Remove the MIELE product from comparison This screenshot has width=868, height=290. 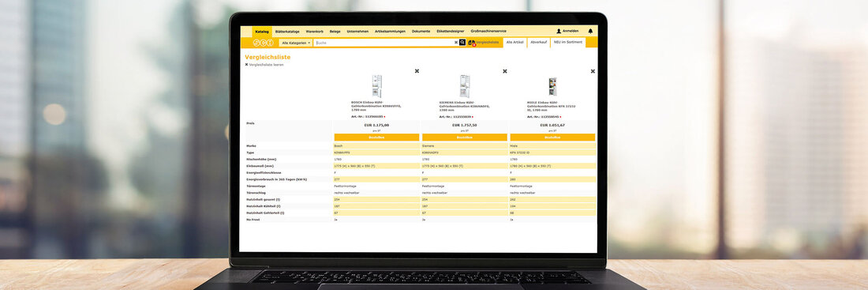coord(593,71)
